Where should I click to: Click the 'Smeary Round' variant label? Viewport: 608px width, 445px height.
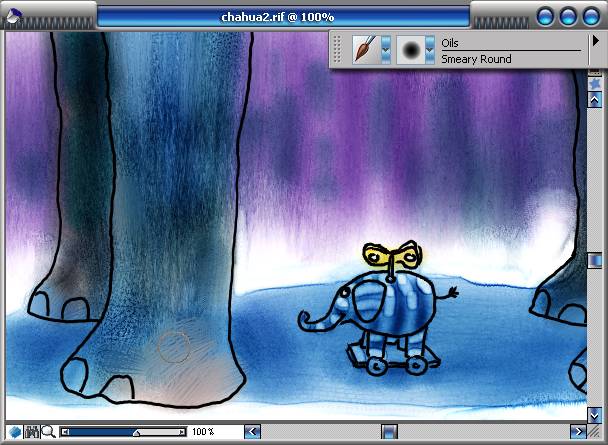476,59
